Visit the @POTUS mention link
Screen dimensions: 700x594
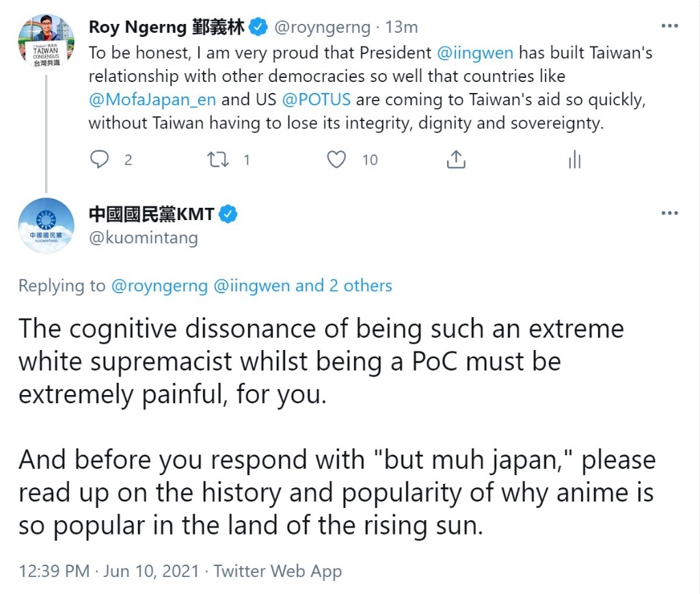[x=317, y=100]
